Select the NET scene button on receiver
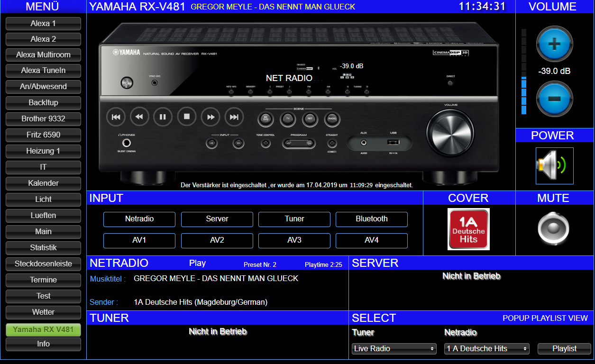 (310, 119)
